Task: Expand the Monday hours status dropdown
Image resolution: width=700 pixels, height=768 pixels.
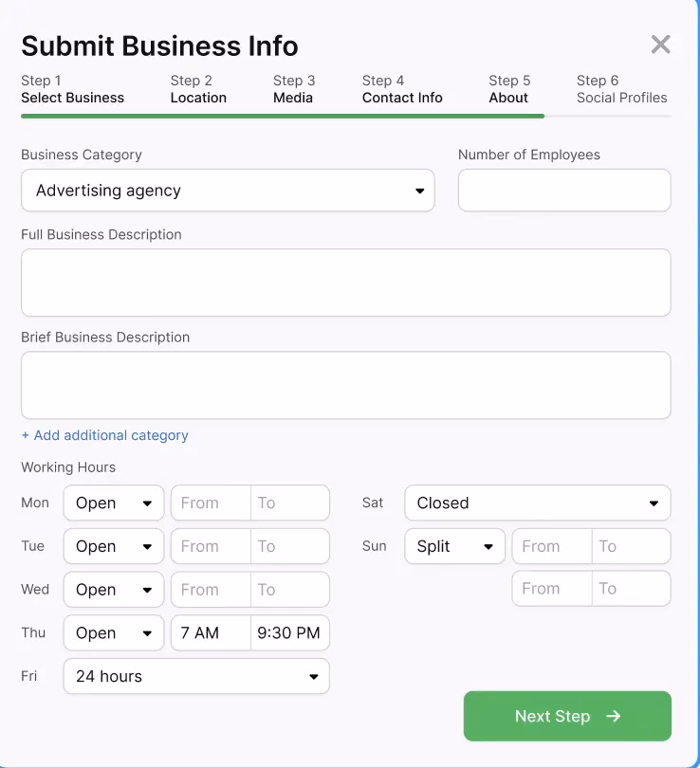Action: tap(113, 503)
